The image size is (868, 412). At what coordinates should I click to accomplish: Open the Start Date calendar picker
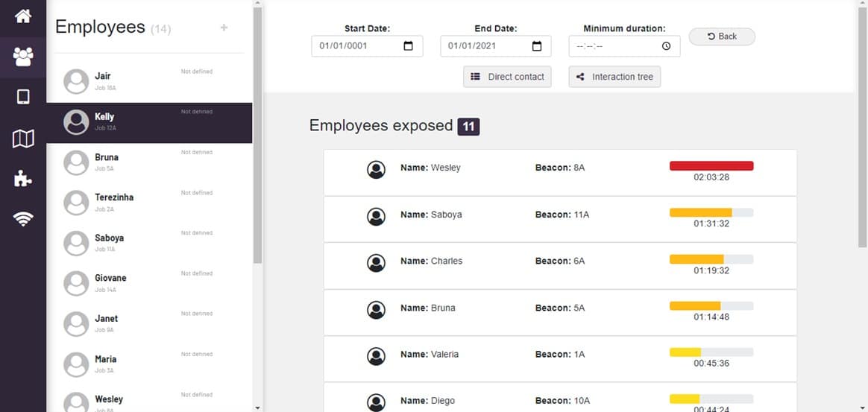click(x=408, y=46)
